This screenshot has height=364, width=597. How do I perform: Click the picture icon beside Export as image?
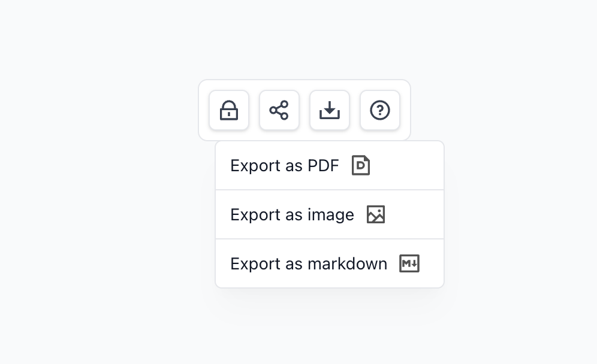376,214
